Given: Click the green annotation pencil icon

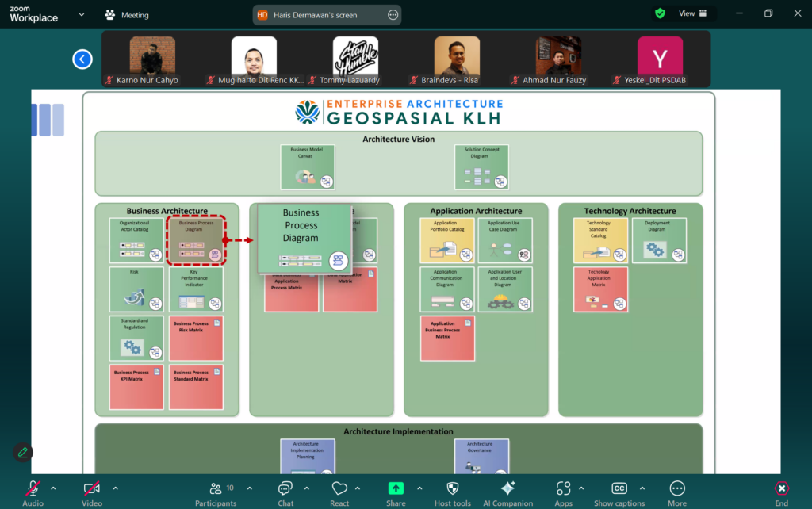Looking at the screenshot, I should [x=22, y=452].
